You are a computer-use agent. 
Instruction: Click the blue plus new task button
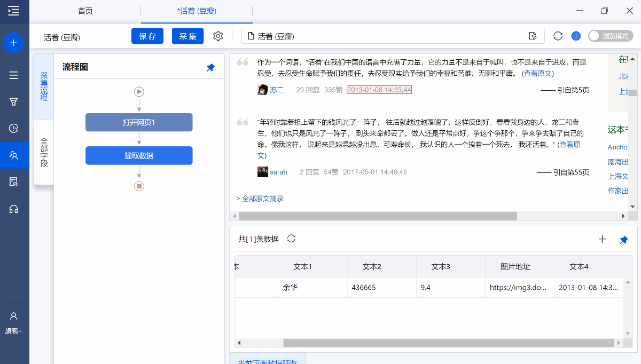(x=14, y=43)
